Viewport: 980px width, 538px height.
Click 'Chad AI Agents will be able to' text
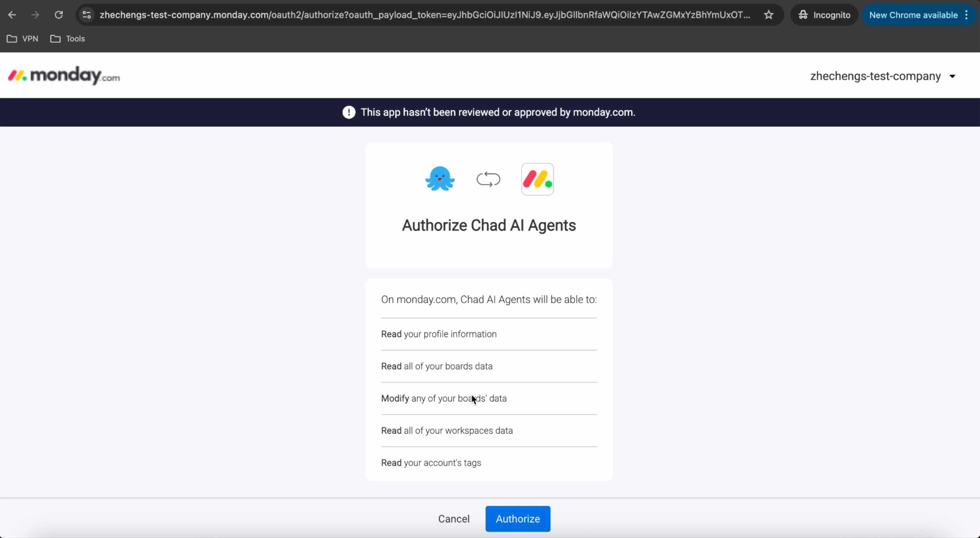click(529, 300)
